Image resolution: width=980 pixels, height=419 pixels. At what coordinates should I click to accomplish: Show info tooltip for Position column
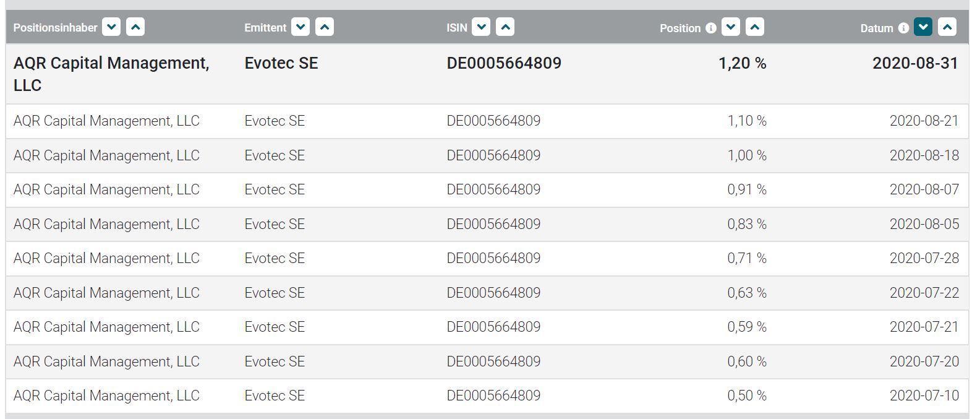(x=711, y=28)
